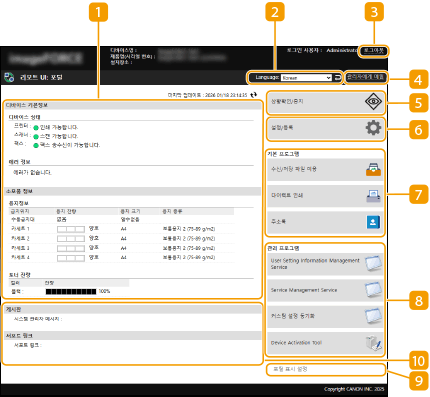Open the Language dropdown showing Korean
The width and height of the screenshot is (430, 397).
(x=306, y=78)
